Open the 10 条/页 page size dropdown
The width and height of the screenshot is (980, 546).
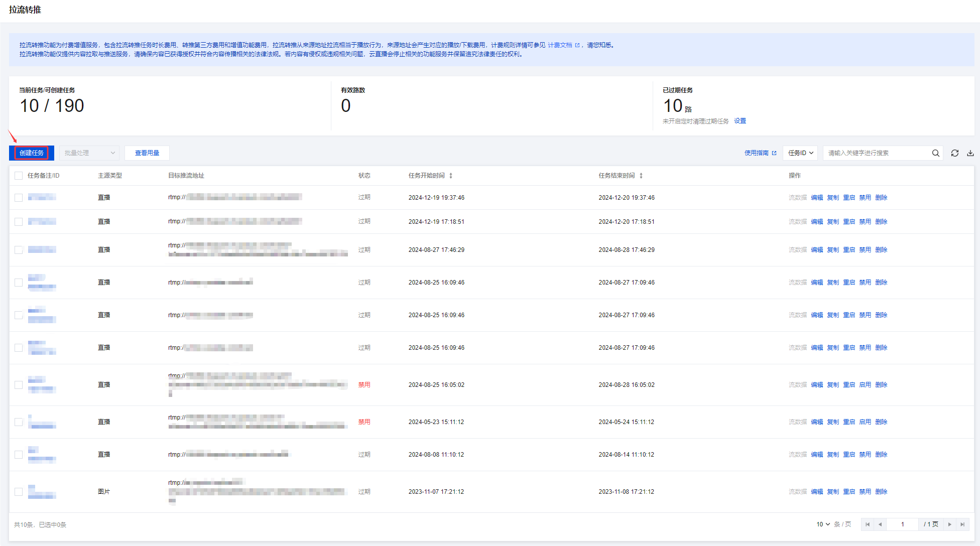[x=823, y=524]
